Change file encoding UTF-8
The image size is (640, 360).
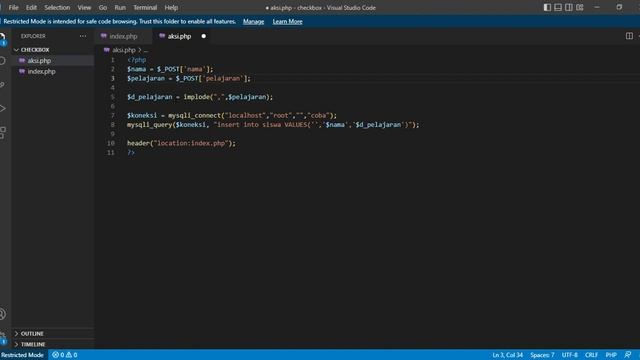point(569,355)
